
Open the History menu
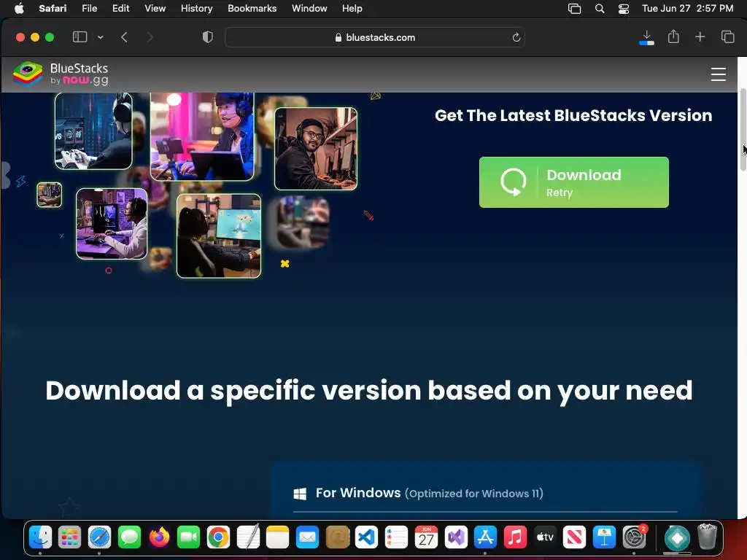pyautogui.click(x=196, y=8)
